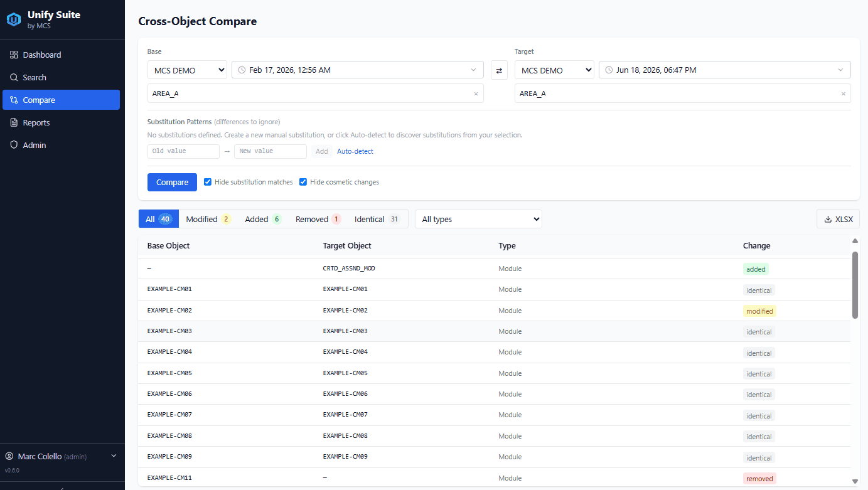Click the removed badge for EXAMPLE-CM11
The width and height of the screenshot is (868, 490).
click(759, 479)
